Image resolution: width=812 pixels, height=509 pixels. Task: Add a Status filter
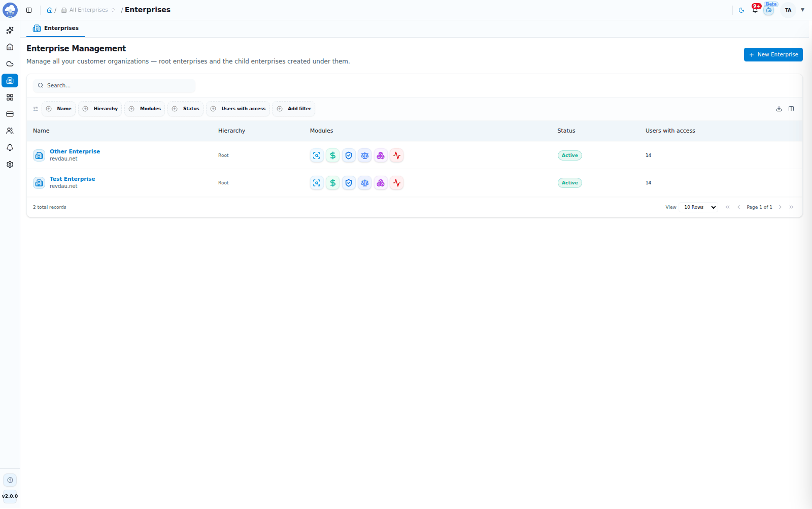click(x=185, y=109)
